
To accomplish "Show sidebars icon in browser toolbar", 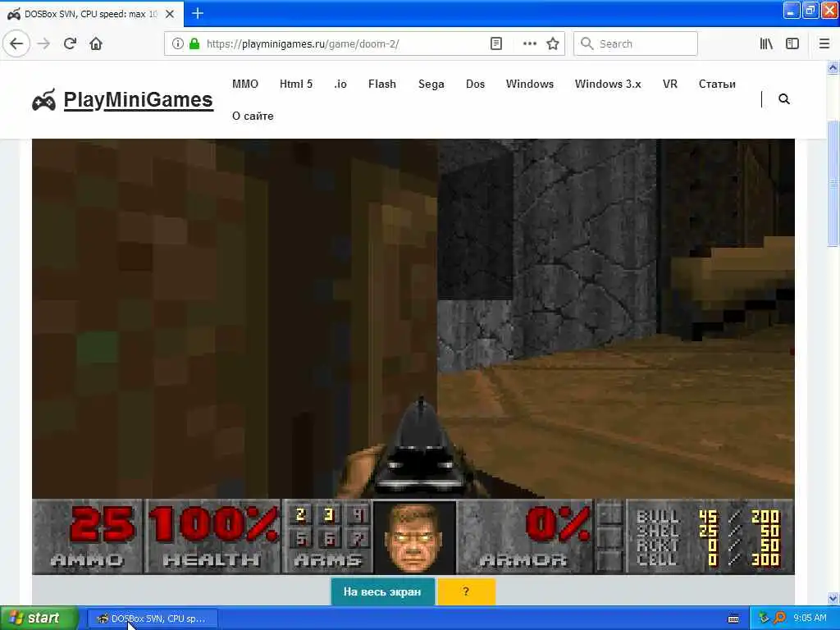I will point(792,44).
